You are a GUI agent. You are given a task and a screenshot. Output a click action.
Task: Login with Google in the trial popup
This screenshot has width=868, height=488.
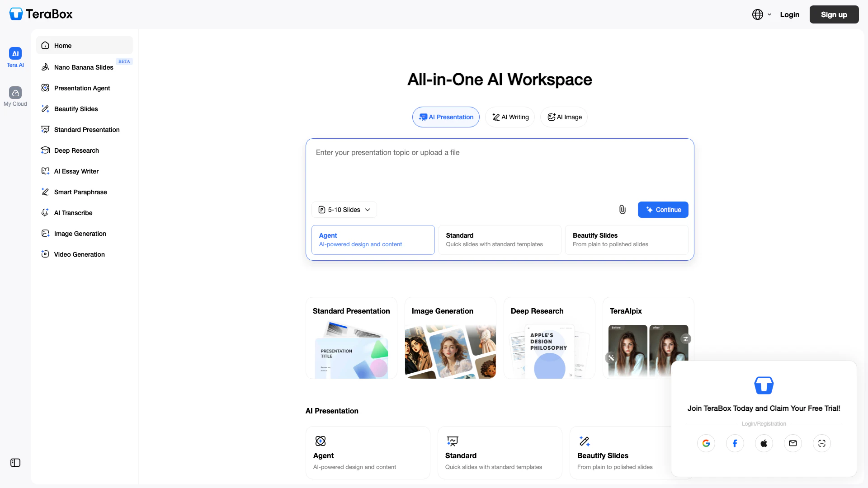coord(706,443)
